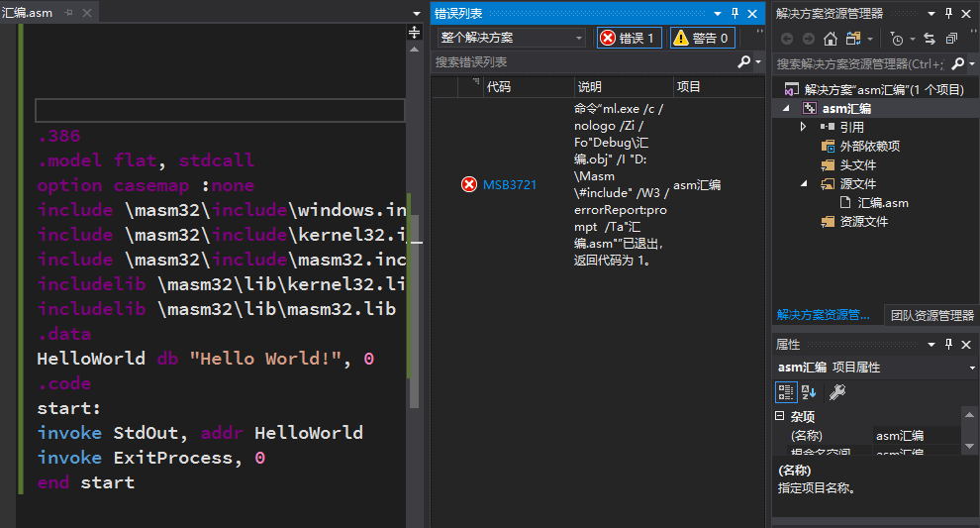
Task: Click the collapse all icon in Solution Explorer
Action: pos(951,39)
